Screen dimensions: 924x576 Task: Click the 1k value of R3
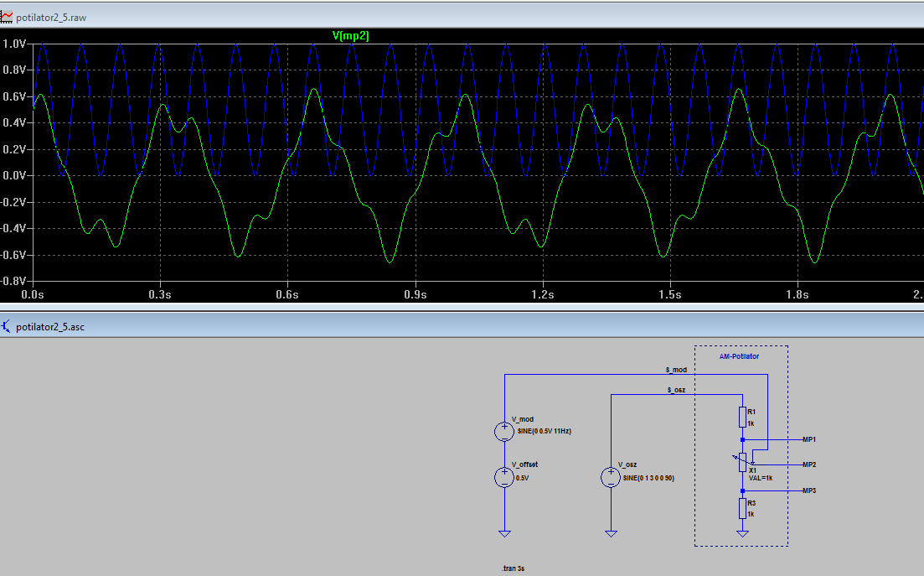(x=751, y=515)
